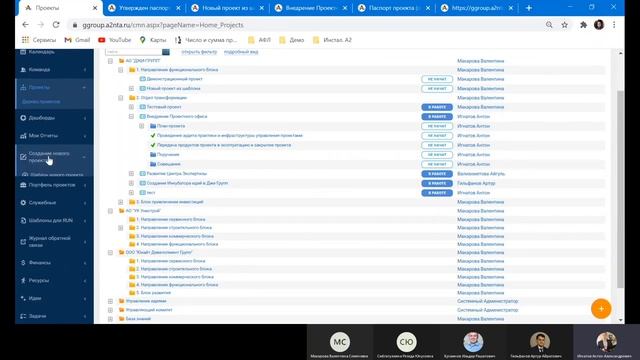
Task: Expand the Управляющий комитет node
Action: pyautogui.click(x=110, y=310)
